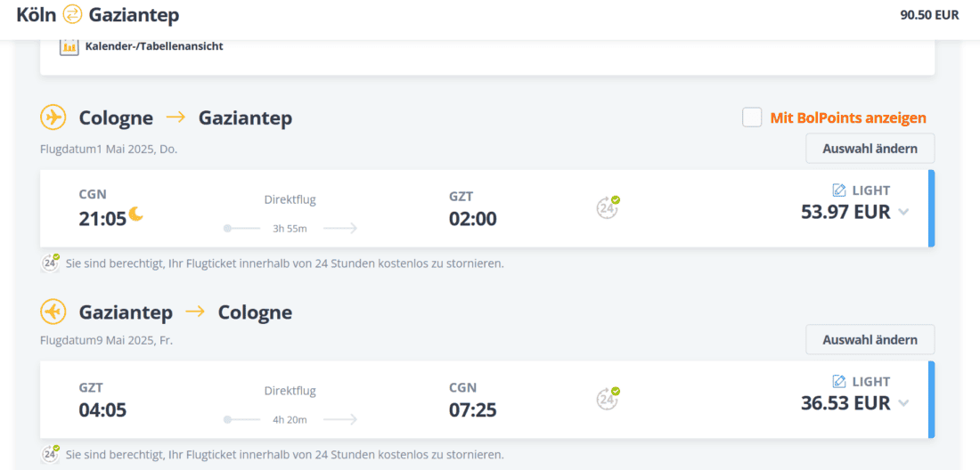Click the return plane icon beside Gaziantep
Viewport: 980px width, 470px height.
53,312
